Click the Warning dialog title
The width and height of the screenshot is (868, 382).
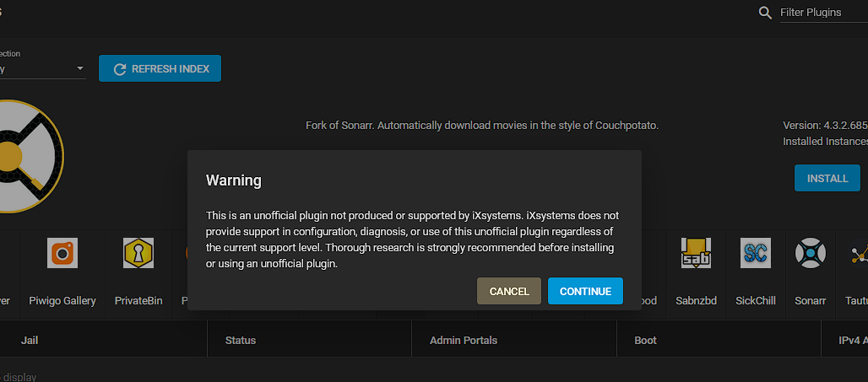pos(234,180)
